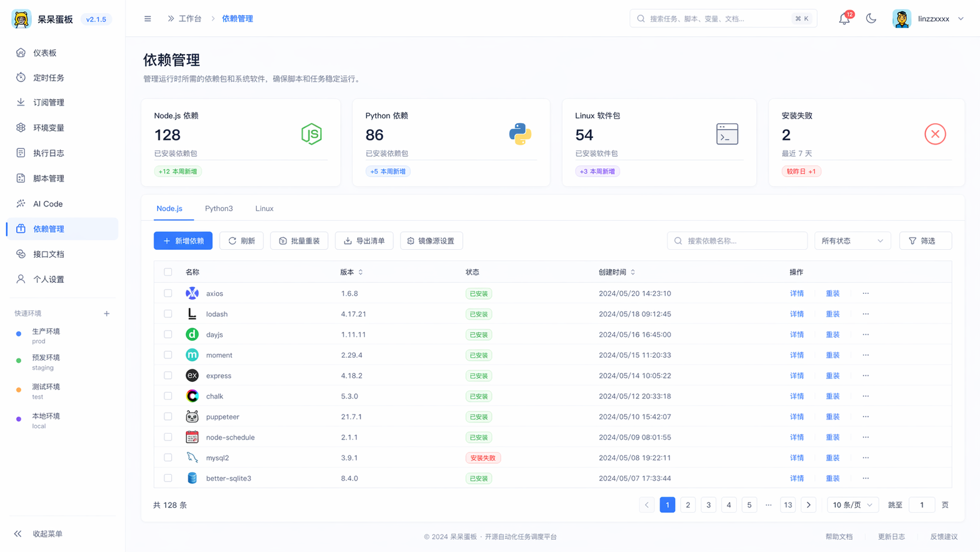
Task: Click the express package icon
Action: (192, 375)
